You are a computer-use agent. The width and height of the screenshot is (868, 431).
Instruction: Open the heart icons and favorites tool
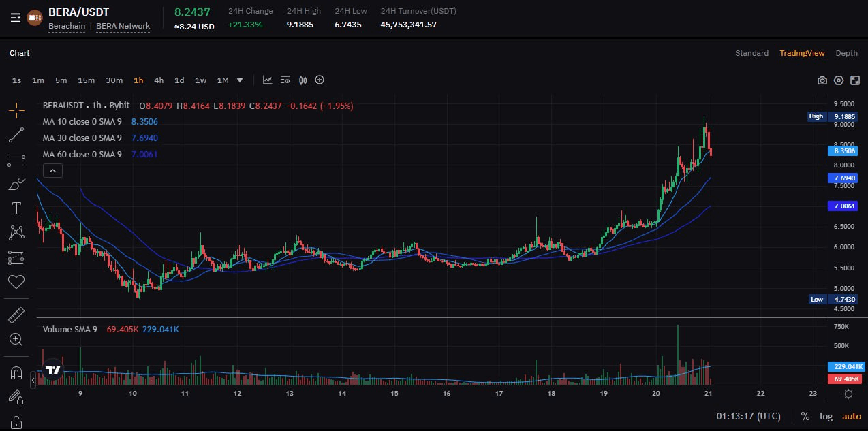coord(16,281)
